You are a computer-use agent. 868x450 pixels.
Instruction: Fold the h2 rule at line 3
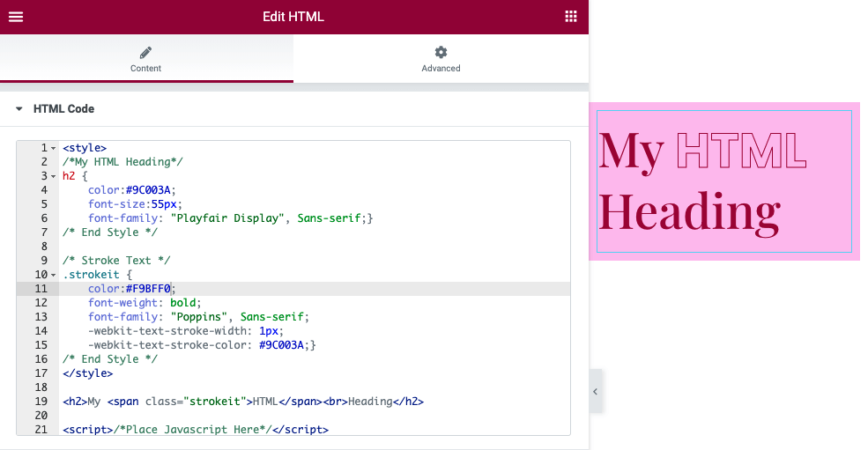54,177
